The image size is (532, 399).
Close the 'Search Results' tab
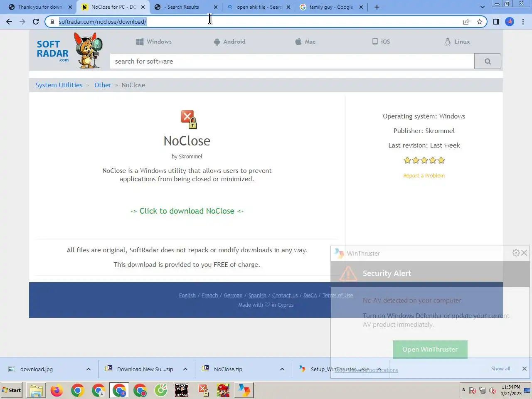coord(215,7)
